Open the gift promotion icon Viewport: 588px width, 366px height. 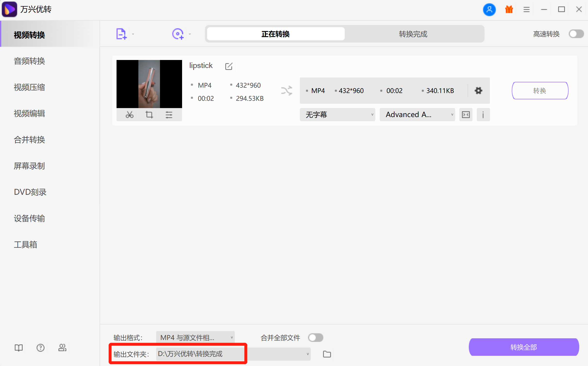coord(509,9)
